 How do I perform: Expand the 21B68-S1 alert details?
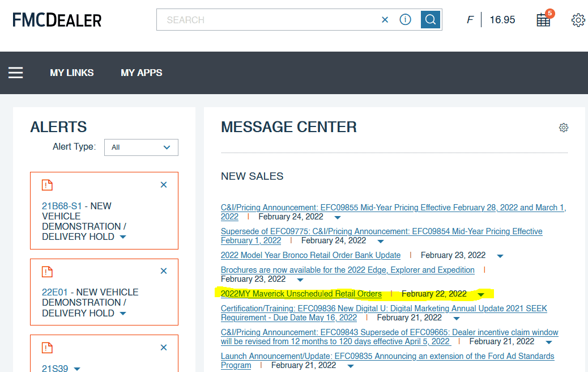(x=123, y=237)
